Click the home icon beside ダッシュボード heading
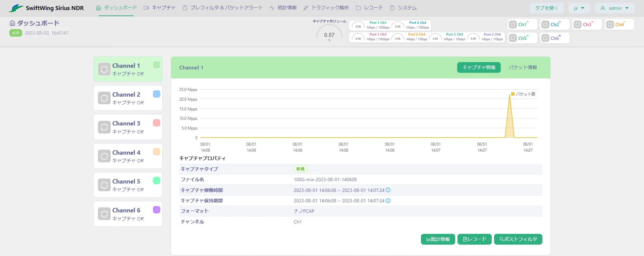Screen dimensions: 644x256 [x=12, y=23]
